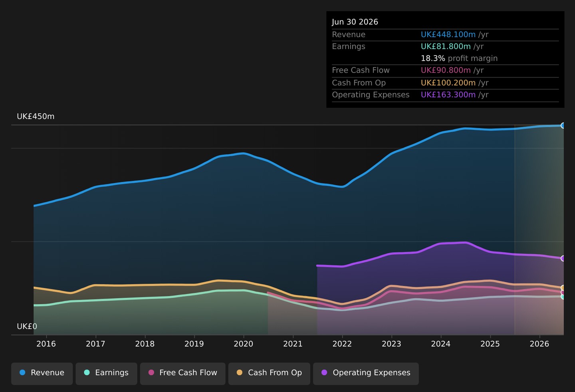Select the purple Operating Expenses endpoint marker

(x=563, y=258)
